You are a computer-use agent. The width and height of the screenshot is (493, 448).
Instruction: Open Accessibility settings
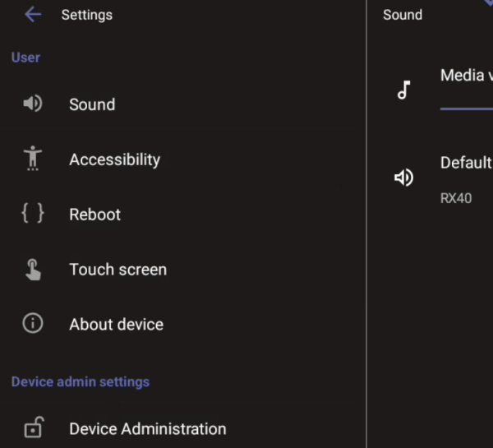click(x=114, y=159)
